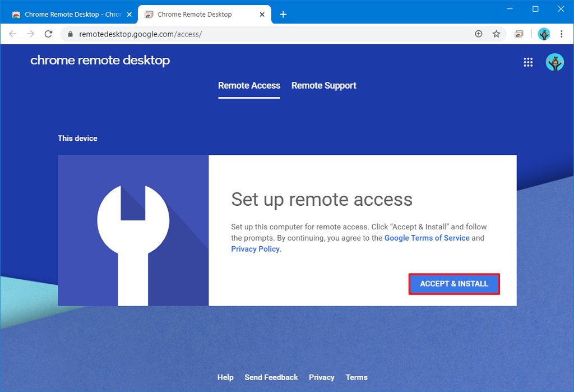Open Chrome three-dot menu
The width and height of the screenshot is (574, 392).
point(561,34)
